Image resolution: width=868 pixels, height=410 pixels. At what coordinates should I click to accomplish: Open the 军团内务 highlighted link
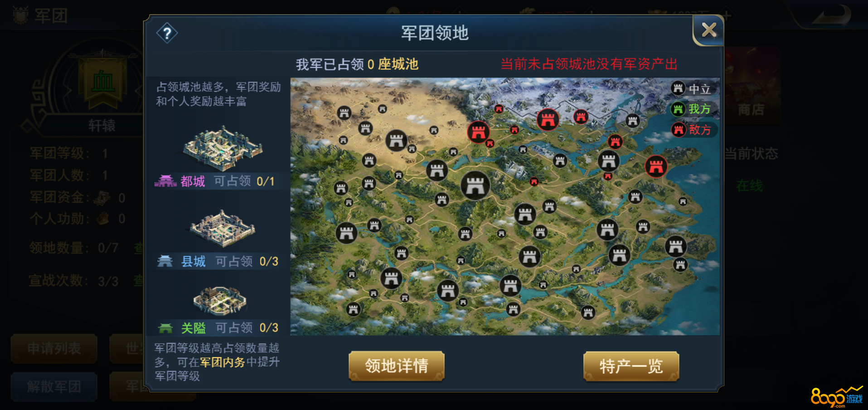pyautogui.click(x=222, y=362)
